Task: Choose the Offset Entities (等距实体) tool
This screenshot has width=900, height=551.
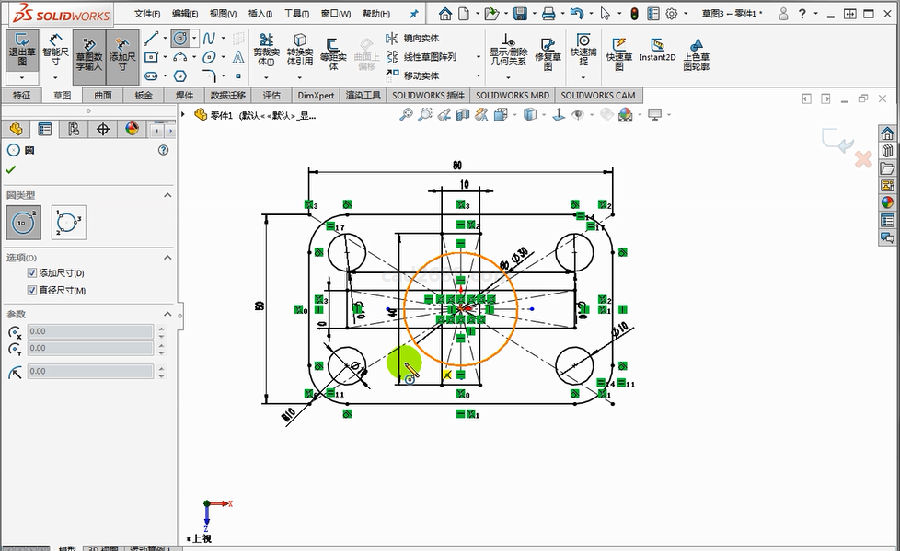Action: coord(333,50)
